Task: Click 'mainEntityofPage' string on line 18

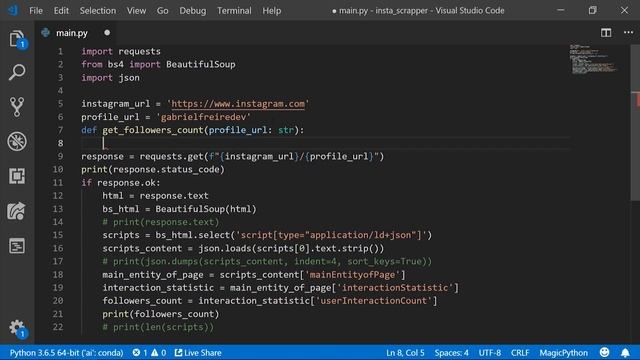Action: tap(352, 275)
